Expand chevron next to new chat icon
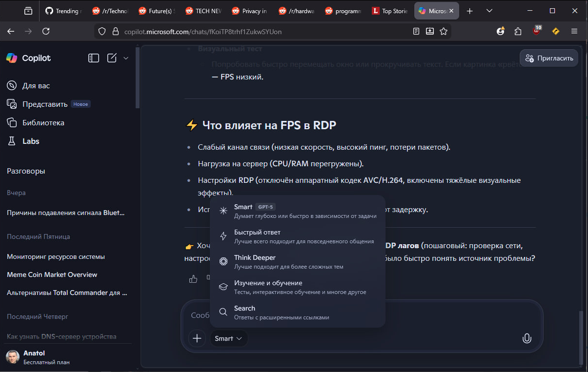This screenshot has height=372, width=588. point(126,58)
